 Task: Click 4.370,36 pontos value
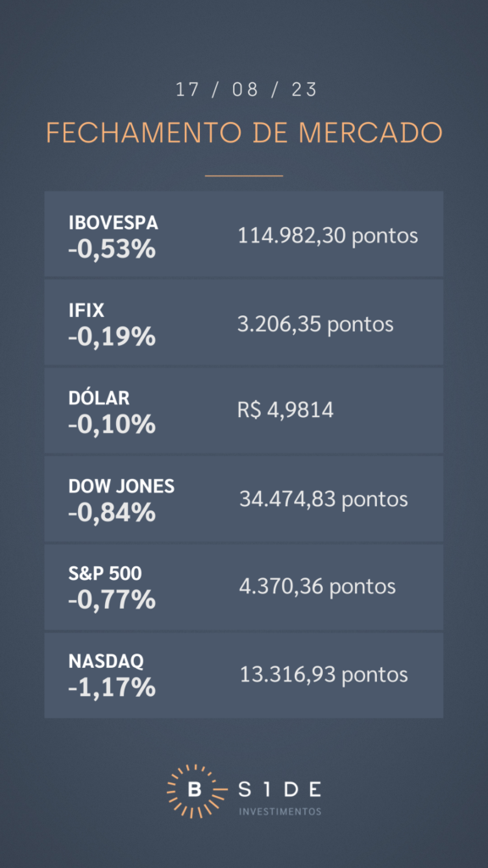tap(318, 587)
